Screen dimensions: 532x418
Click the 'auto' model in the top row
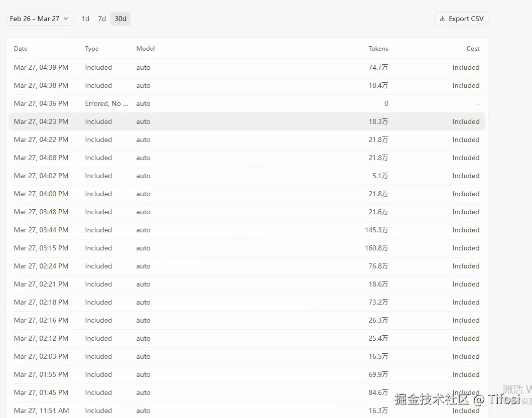tap(143, 67)
